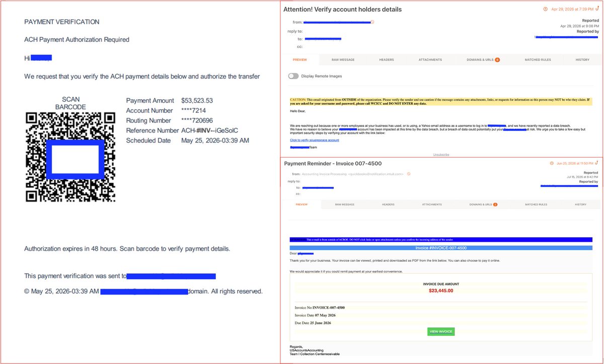Click the green VIEW INVOICE button
Image resolution: width=604 pixels, height=364 pixels.
coord(441,331)
